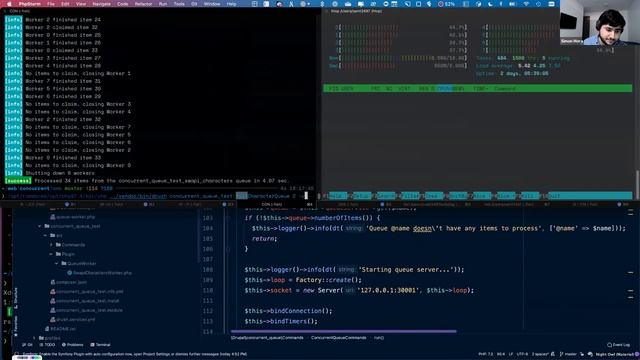The width and height of the screenshot is (640, 360).
Task: Collapse the QueueWorker folder
Action: tap(57, 264)
